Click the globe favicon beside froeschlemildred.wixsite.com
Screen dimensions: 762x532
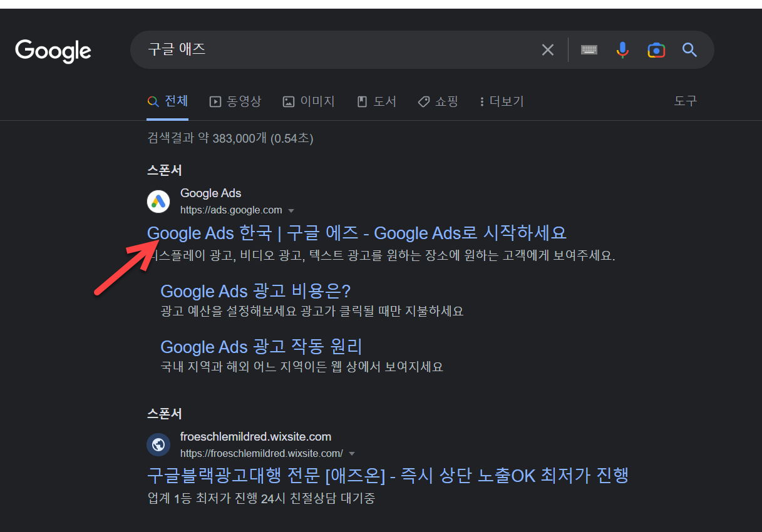(x=158, y=444)
